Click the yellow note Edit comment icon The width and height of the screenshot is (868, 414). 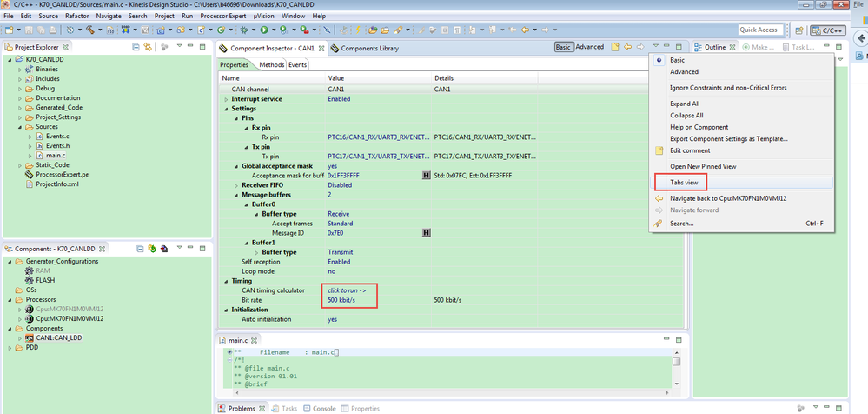(x=615, y=47)
